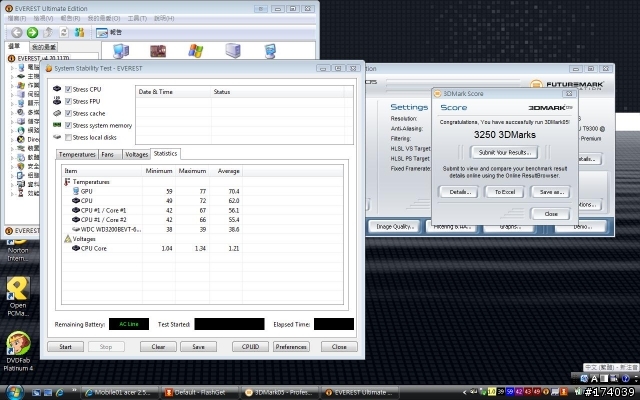The image size is (640, 400).
Task: Open the 檢視(V) menu in EVEREST
Action: click(43, 18)
